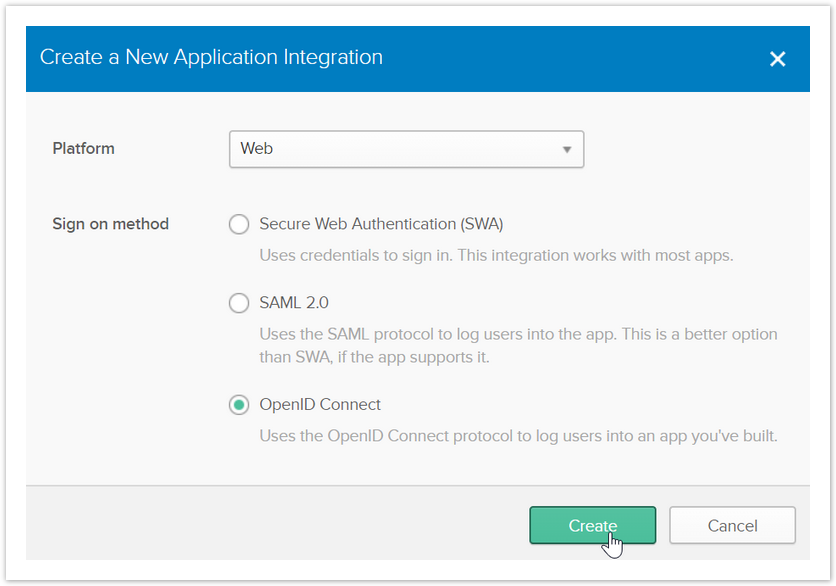Select the Secure Web Authentication radio button
This screenshot has height=586, width=836.
[x=239, y=224]
